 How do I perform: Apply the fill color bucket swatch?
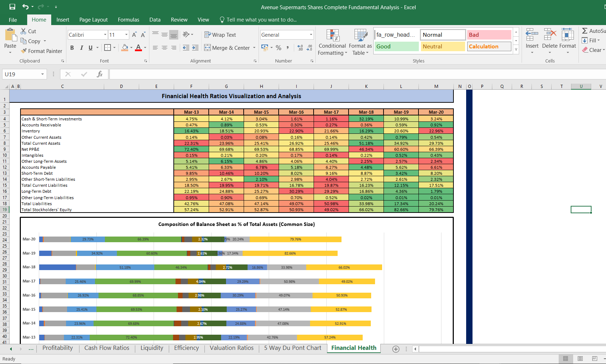coord(125,48)
